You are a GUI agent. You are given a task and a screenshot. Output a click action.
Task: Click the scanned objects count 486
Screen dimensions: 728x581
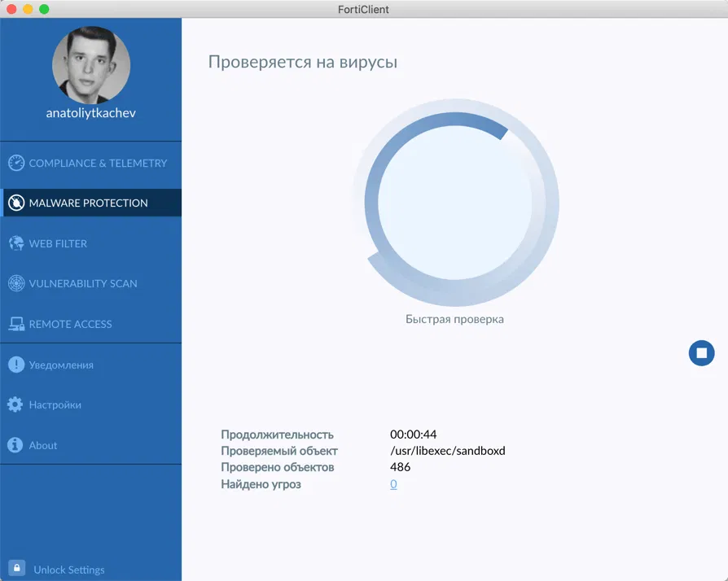click(x=400, y=467)
